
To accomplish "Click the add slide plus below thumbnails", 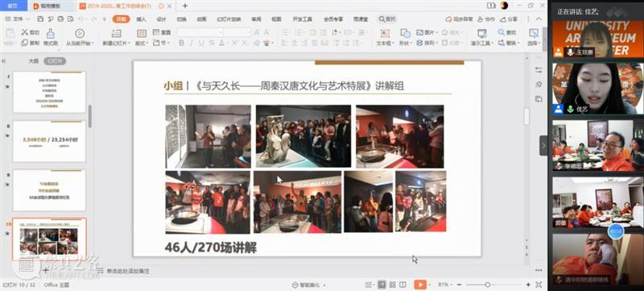I will [46, 271].
